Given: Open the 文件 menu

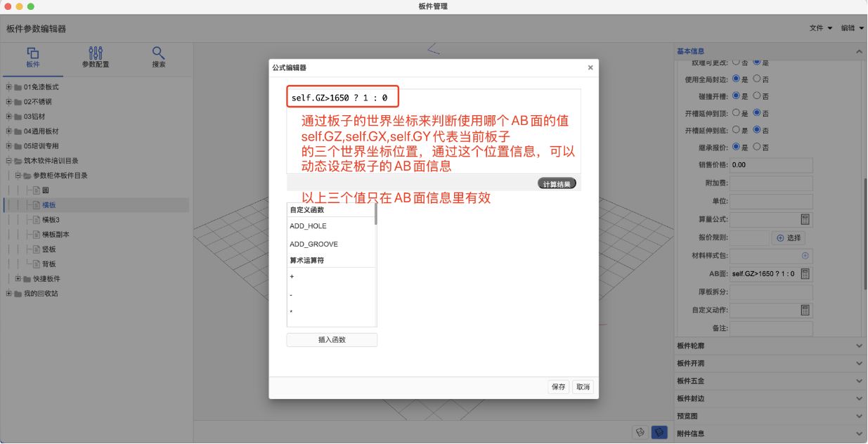Looking at the screenshot, I should [817, 27].
